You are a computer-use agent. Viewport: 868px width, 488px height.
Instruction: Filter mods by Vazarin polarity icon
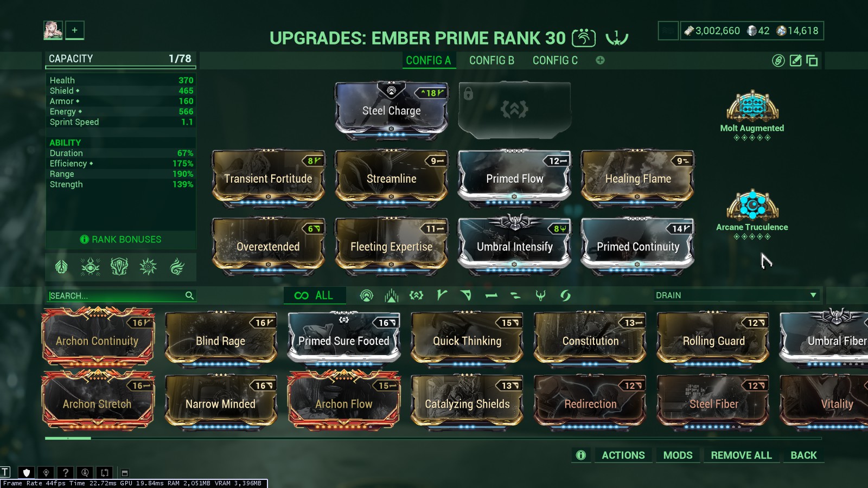click(x=466, y=296)
